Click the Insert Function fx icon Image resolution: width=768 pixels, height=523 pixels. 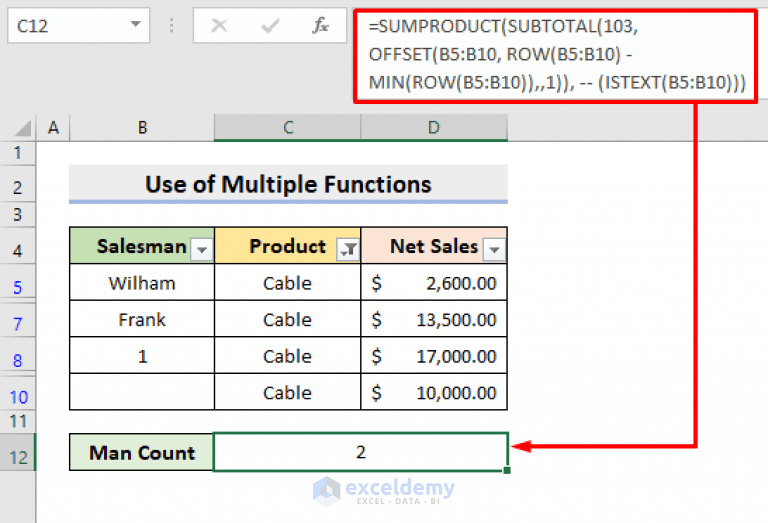(320, 25)
